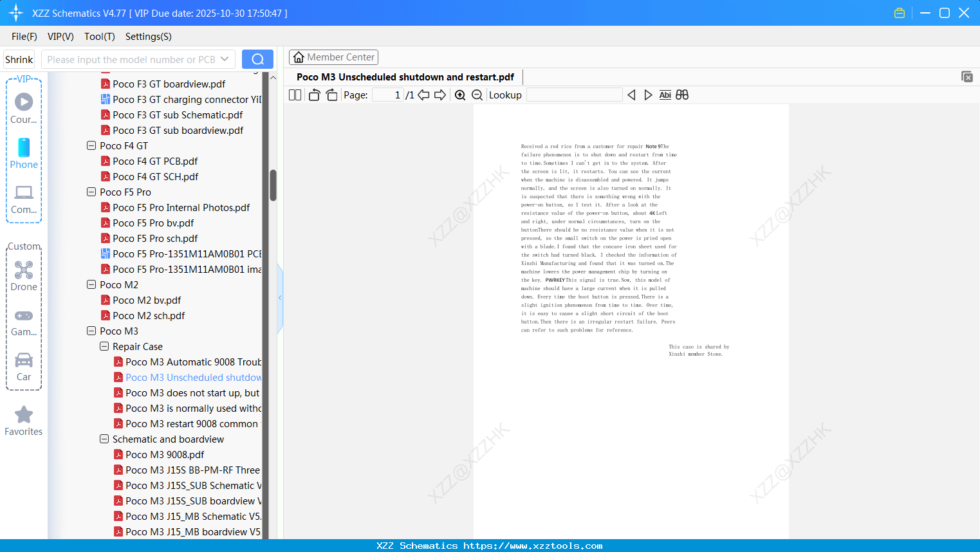
Task: Open the Settings(S) menu
Action: coord(149,37)
